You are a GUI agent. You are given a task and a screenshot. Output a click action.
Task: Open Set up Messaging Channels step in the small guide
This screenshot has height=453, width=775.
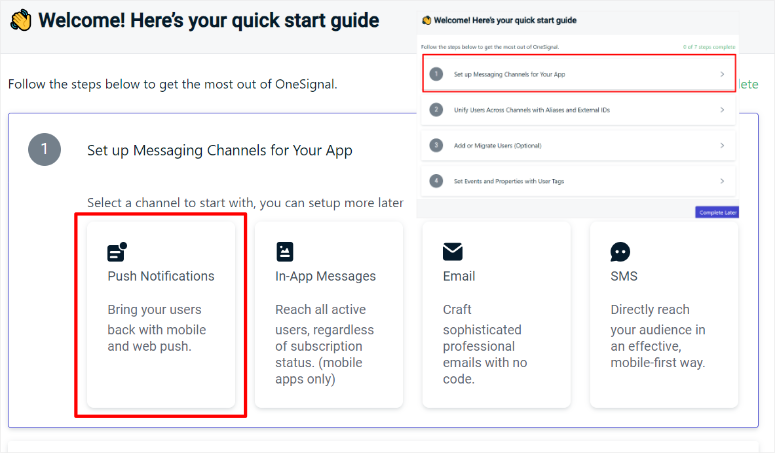[579, 74]
